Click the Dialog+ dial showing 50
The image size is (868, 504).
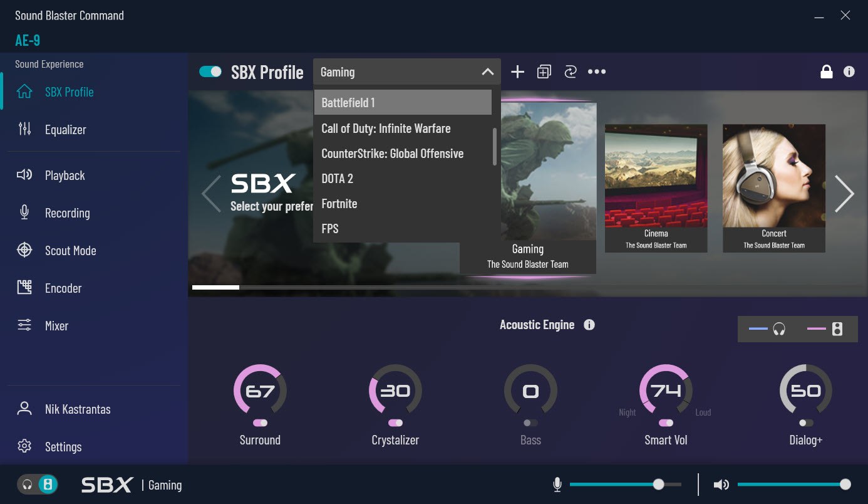pyautogui.click(x=806, y=391)
